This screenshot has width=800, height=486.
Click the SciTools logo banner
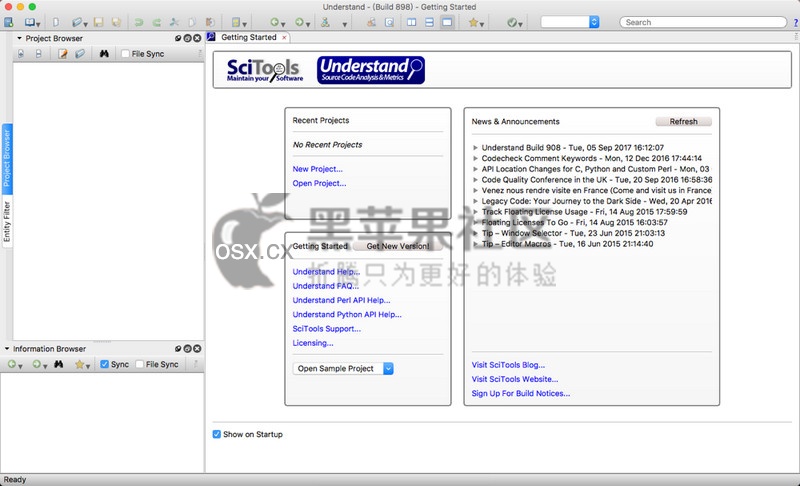click(265, 70)
